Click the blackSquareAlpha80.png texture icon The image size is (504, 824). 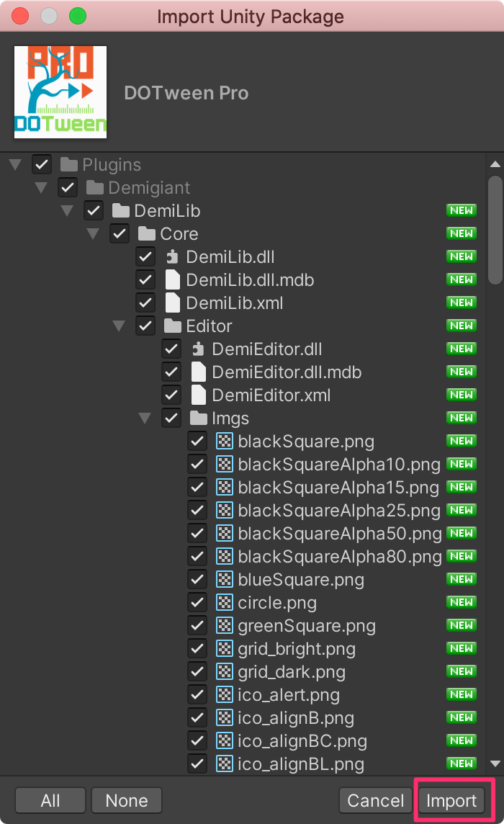[x=225, y=557]
